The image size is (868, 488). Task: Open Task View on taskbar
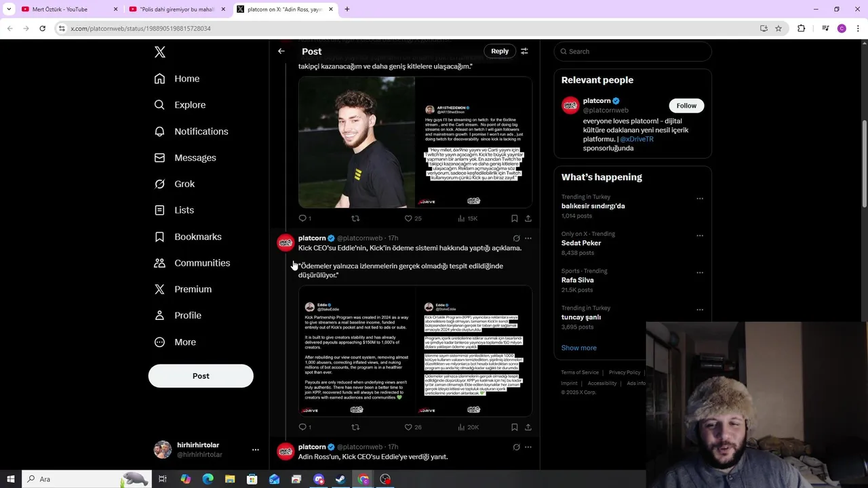point(163,479)
